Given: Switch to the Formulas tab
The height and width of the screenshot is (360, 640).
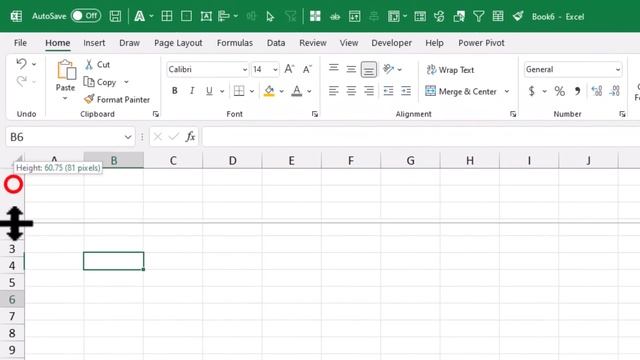Looking at the screenshot, I should [235, 43].
